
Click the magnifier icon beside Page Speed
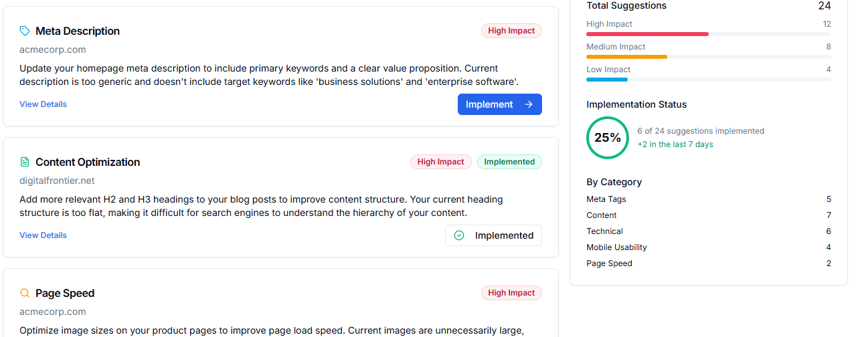25,293
